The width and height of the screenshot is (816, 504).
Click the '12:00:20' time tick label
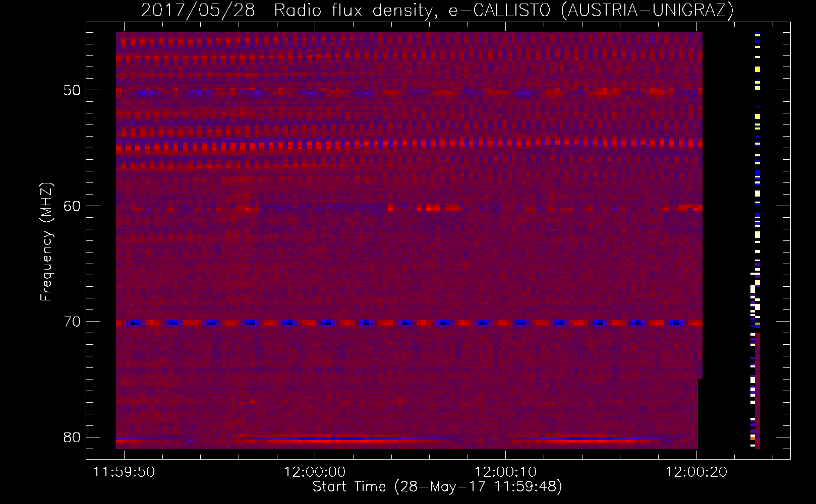tap(696, 472)
